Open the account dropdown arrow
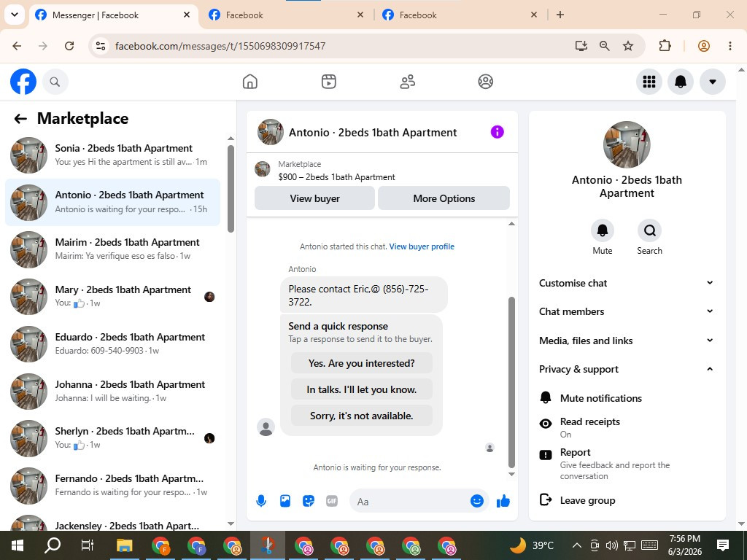 (712, 82)
